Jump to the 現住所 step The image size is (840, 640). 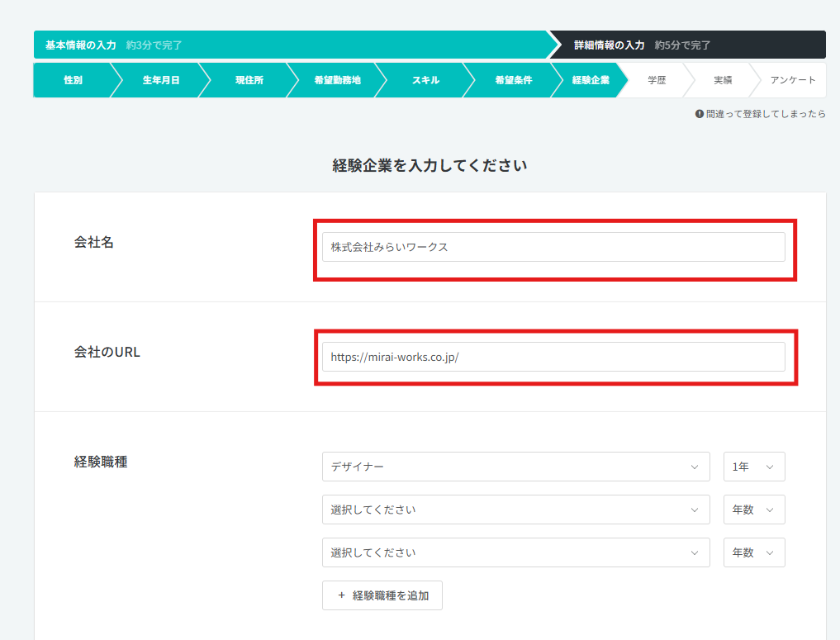click(249, 80)
